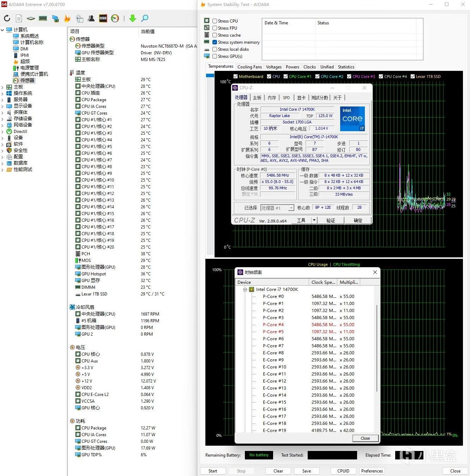Click the magnifying glass search icon
Viewport: 470px width, 476px height.
click(x=145, y=18)
